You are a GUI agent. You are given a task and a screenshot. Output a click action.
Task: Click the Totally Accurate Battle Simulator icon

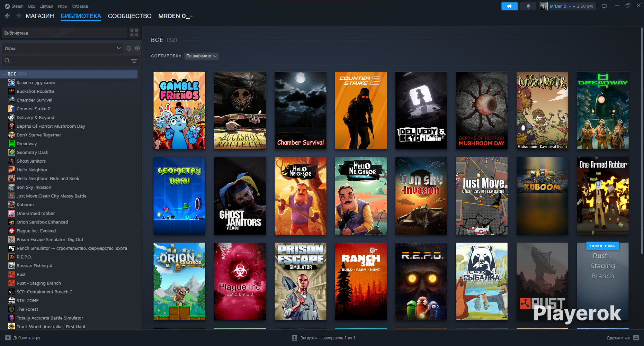tap(11, 318)
